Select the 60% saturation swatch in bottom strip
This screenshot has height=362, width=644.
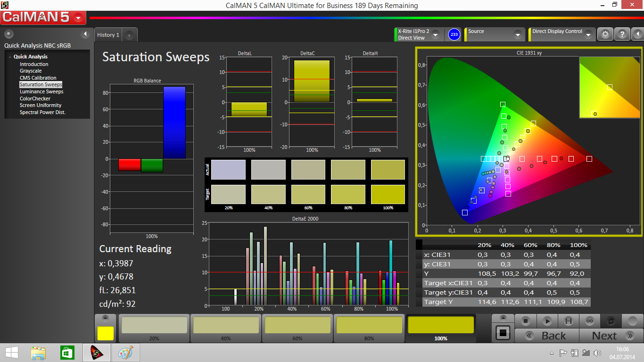coord(297,328)
